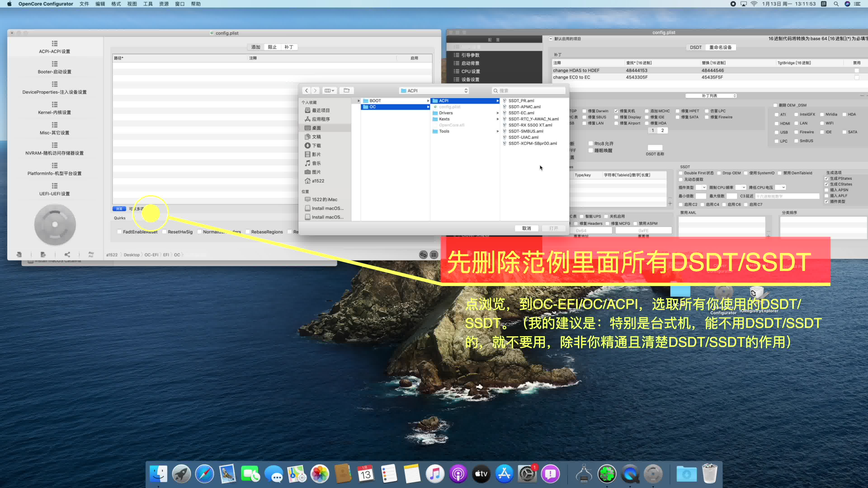The height and width of the screenshot is (488, 868).
Task: Open Safari from the Dock
Action: [205, 473]
